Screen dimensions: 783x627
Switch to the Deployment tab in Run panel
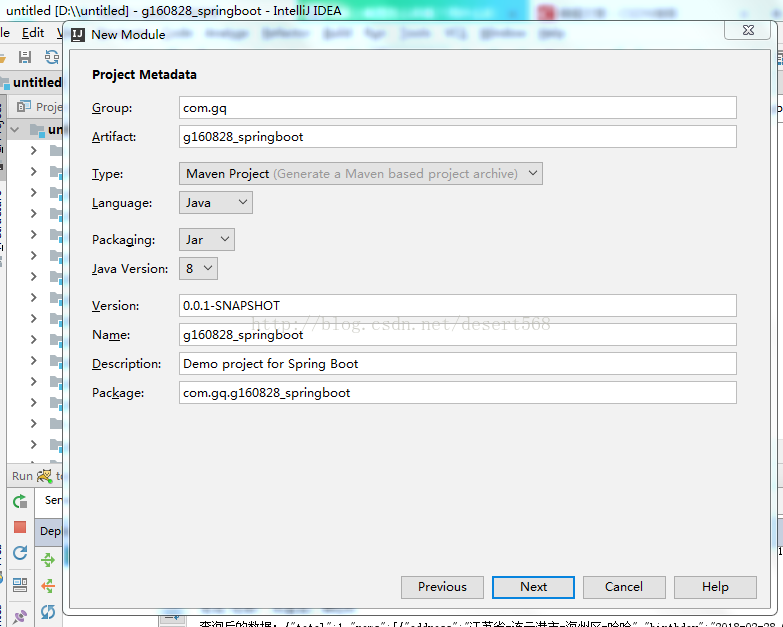(50, 531)
